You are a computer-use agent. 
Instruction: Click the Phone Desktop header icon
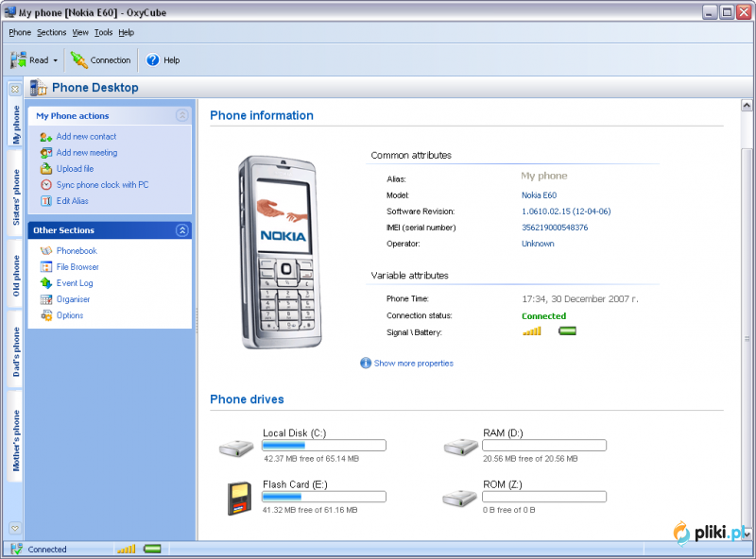pyautogui.click(x=38, y=87)
